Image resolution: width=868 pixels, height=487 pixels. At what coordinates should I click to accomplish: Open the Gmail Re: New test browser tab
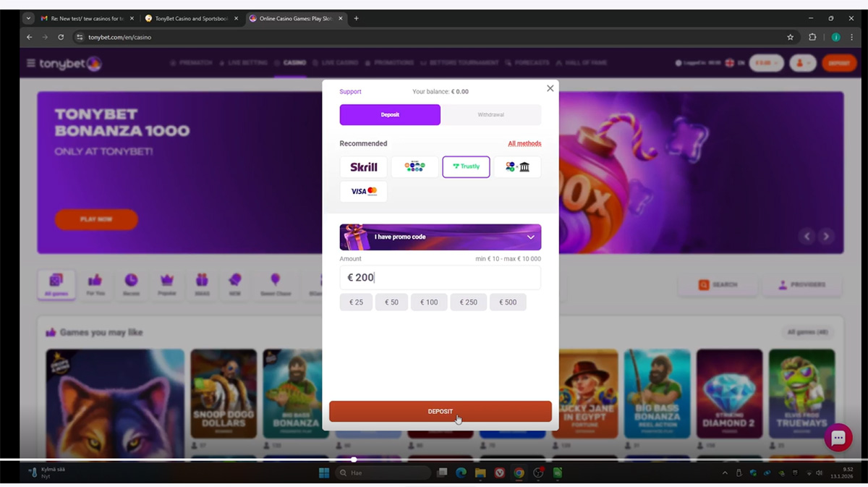click(82, 19)
